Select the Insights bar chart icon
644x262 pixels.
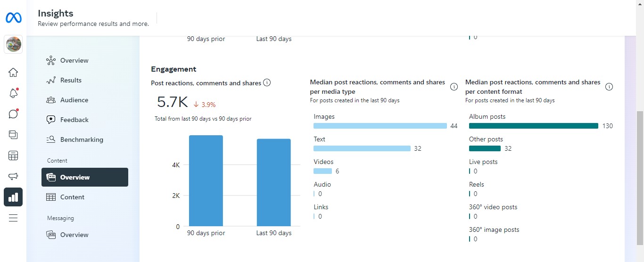[13, 197]
